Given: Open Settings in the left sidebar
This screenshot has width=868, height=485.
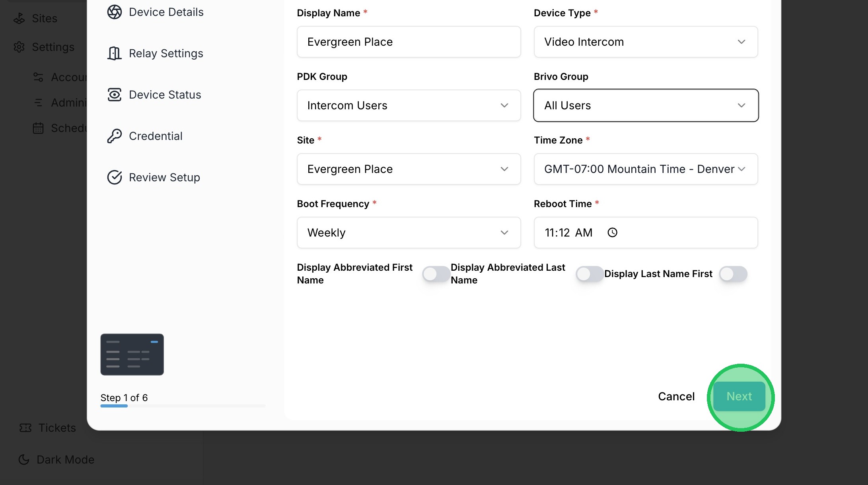Looking at the screenshot, I should (53, 47).
